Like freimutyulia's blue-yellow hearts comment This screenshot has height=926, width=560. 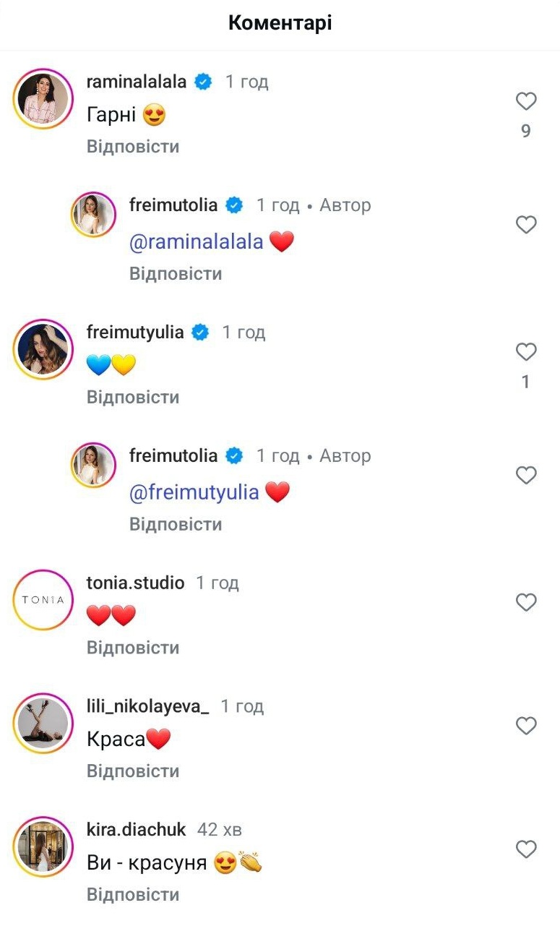[526, 352]
